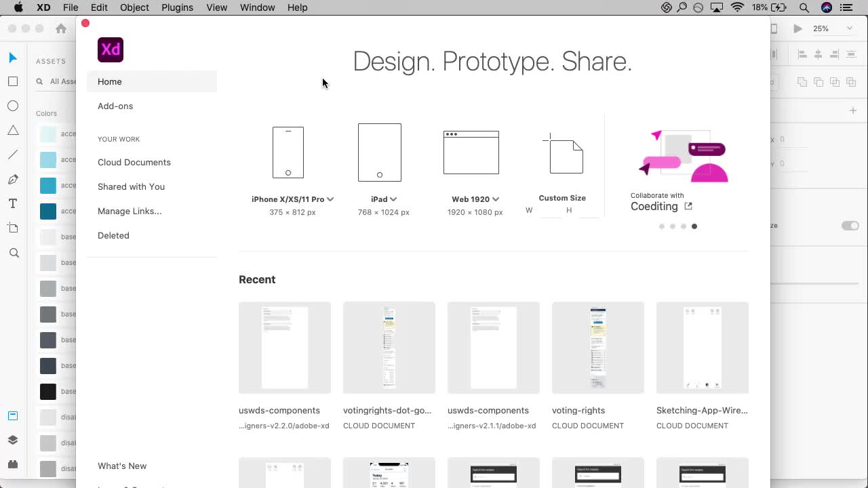Open the Wi-Fi status menu
Viewport: 868px width, 488px height.
(737, 7)
